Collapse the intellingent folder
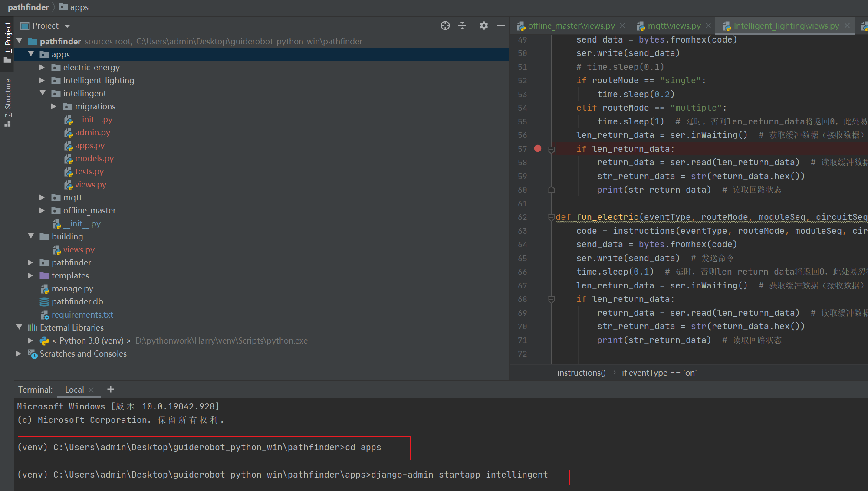The height and width of the screenshot is (491, 868). click(43, 93)
